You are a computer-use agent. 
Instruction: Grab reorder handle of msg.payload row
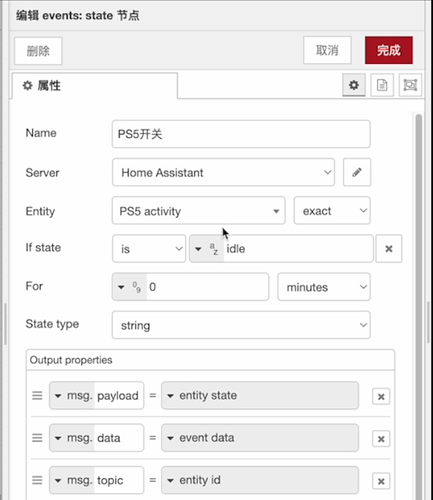tap(37, 396)
